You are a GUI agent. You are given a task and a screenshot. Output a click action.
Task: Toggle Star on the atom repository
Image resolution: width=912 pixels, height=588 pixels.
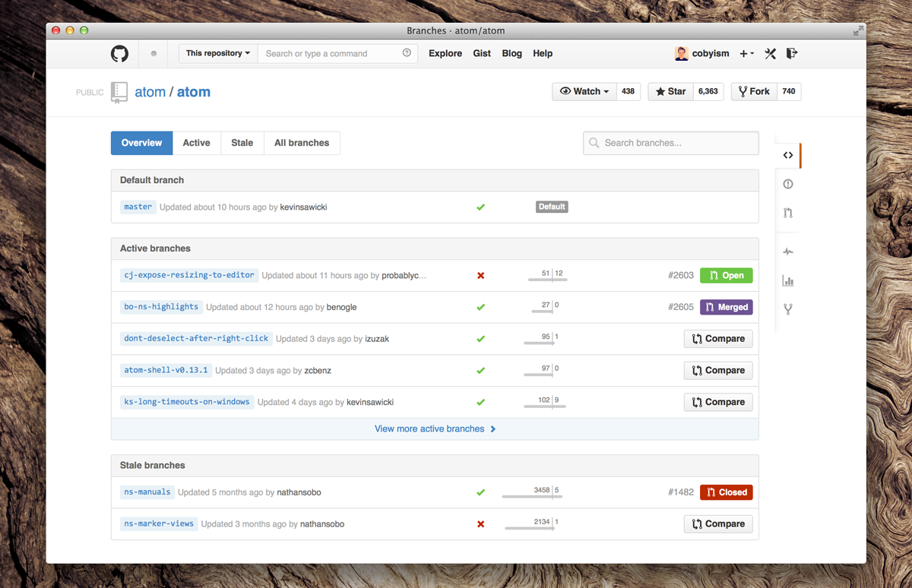tap(670, 91)
